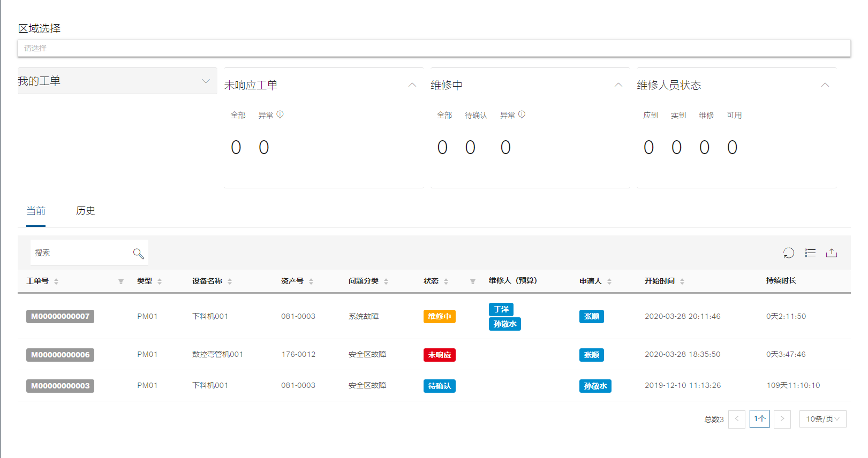Sort the table by 状态
Viewport: 868px width, 458px height.
(446, 281)
